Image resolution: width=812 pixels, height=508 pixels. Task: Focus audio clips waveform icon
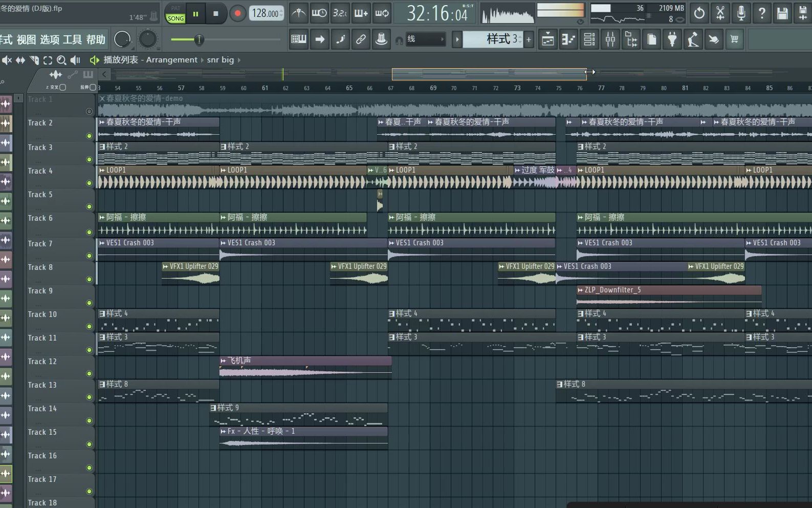[x=55, y=75]
